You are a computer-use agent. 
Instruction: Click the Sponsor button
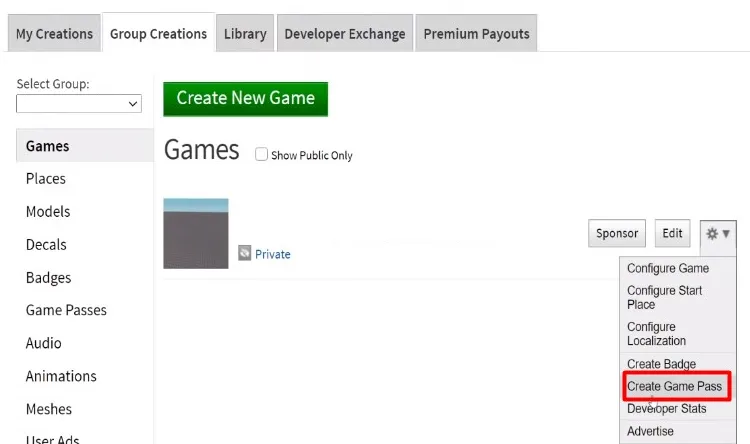point(617,233)
